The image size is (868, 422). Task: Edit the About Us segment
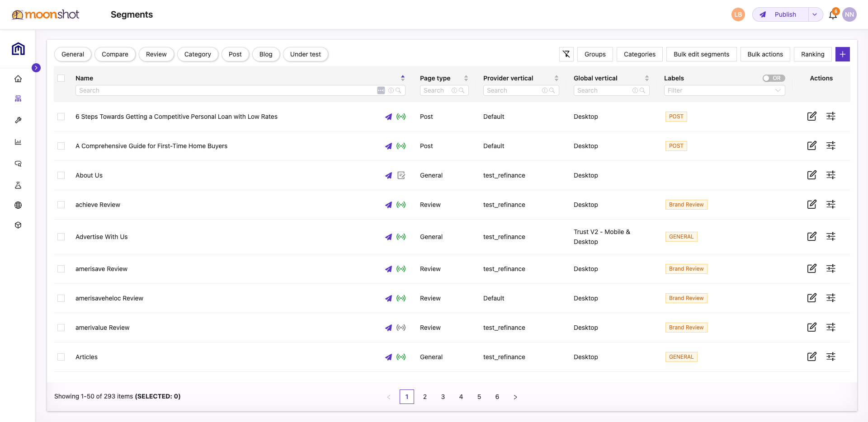[812, 175]
